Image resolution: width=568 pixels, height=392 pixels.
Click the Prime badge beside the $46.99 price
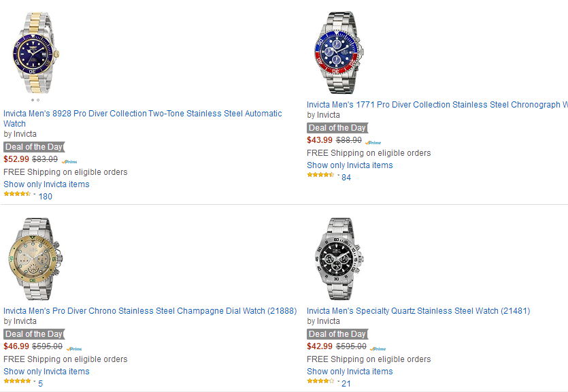point(73,348)
